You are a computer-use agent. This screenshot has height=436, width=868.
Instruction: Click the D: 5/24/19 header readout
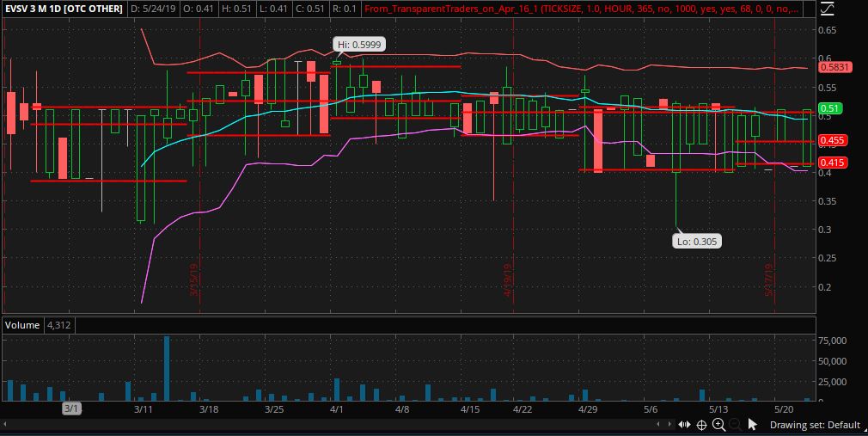[154, 9]
